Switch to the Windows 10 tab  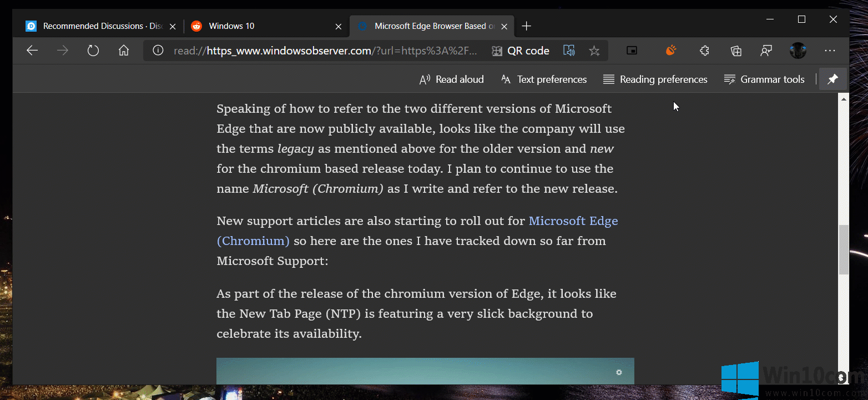(266, 26)
